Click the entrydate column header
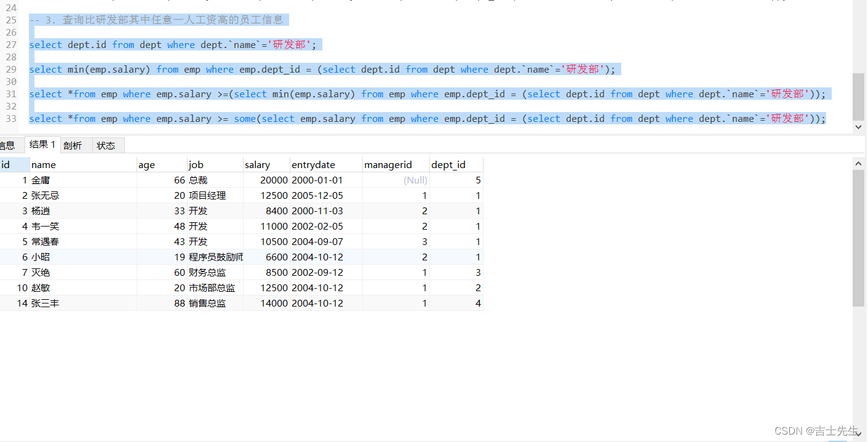 click(325, 164)
